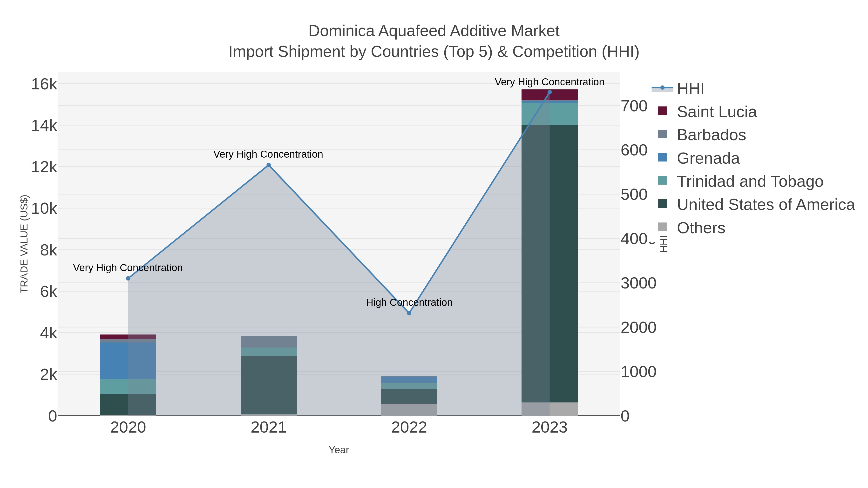
Task: Click the Grenada legend color swatch
Action: coord(663,157)
